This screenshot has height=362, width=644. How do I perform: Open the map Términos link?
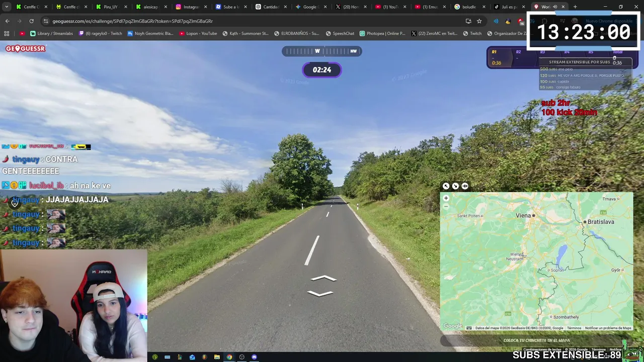click(574, 328)
